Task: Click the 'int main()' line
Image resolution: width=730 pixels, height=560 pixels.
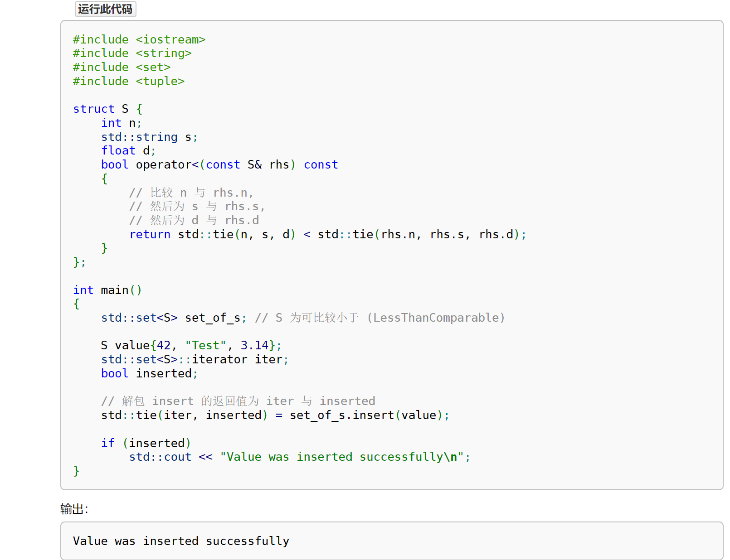Action: [x=107, y=290]
